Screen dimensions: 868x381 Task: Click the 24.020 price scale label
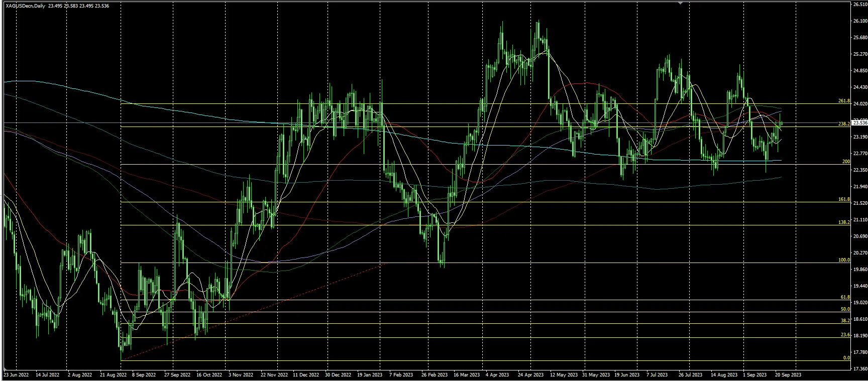click(860, 104)
